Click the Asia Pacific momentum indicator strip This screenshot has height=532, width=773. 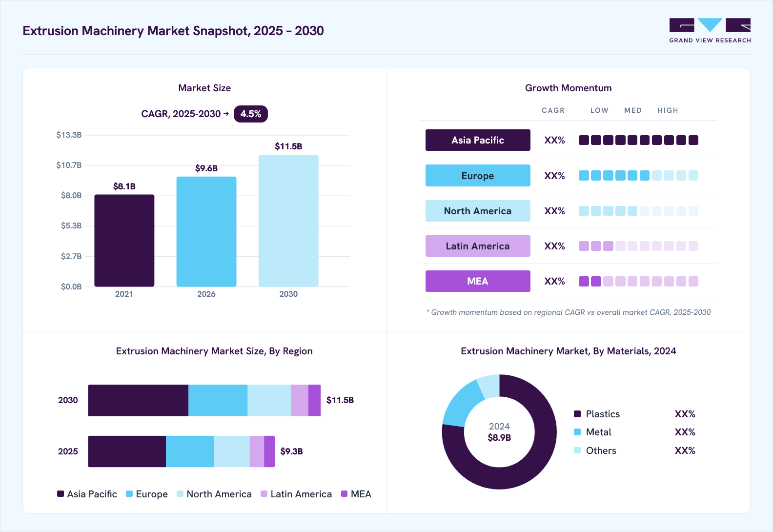pos(638,140)
